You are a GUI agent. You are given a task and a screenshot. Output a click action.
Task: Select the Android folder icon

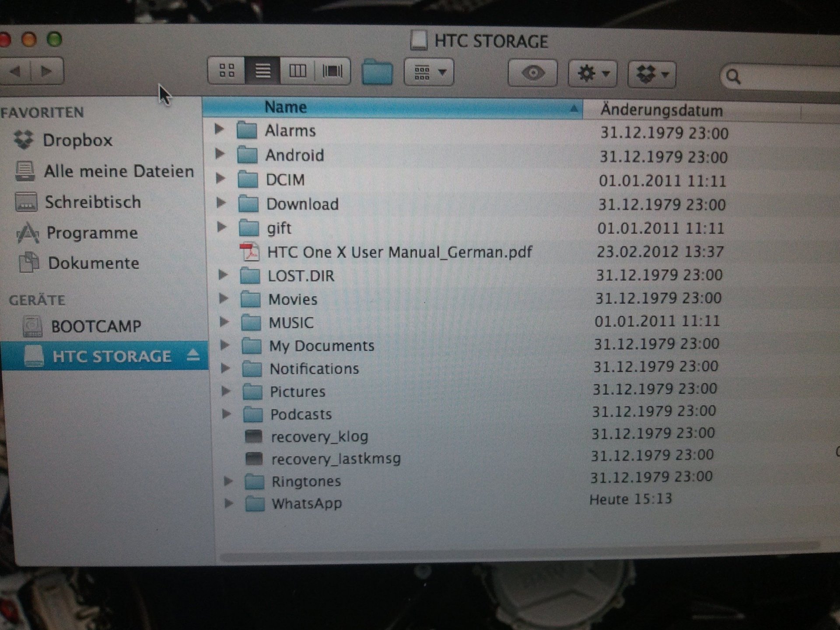click(248, 155)
